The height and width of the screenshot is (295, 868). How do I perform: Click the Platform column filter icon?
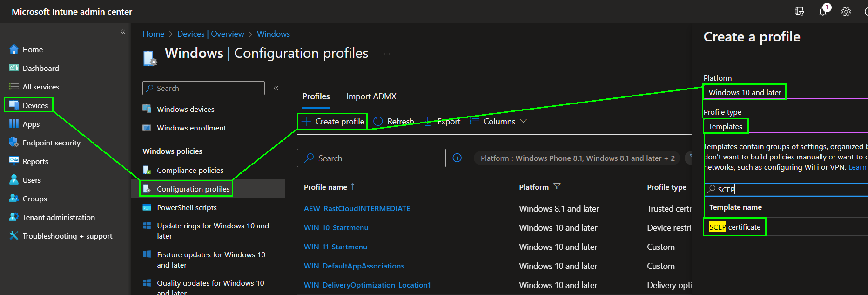(x=557, y=186)
